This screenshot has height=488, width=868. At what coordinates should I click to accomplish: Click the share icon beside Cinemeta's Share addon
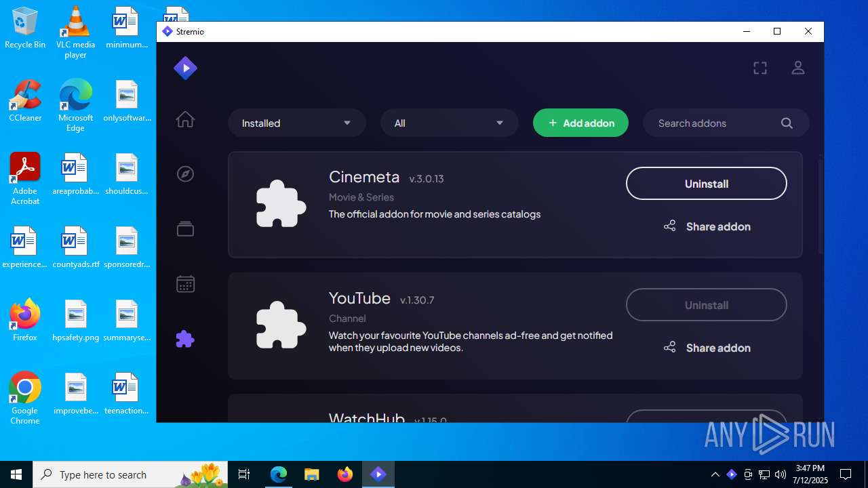669,226
